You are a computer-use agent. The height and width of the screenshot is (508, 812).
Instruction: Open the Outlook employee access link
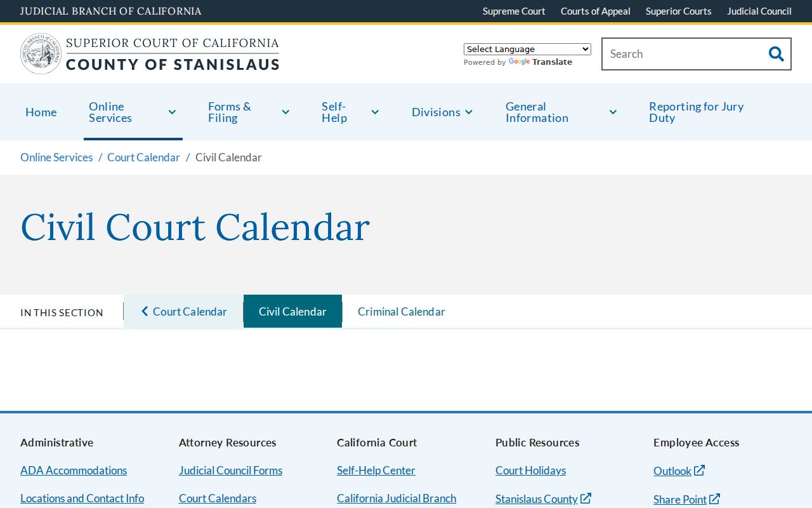coord(672,471)
